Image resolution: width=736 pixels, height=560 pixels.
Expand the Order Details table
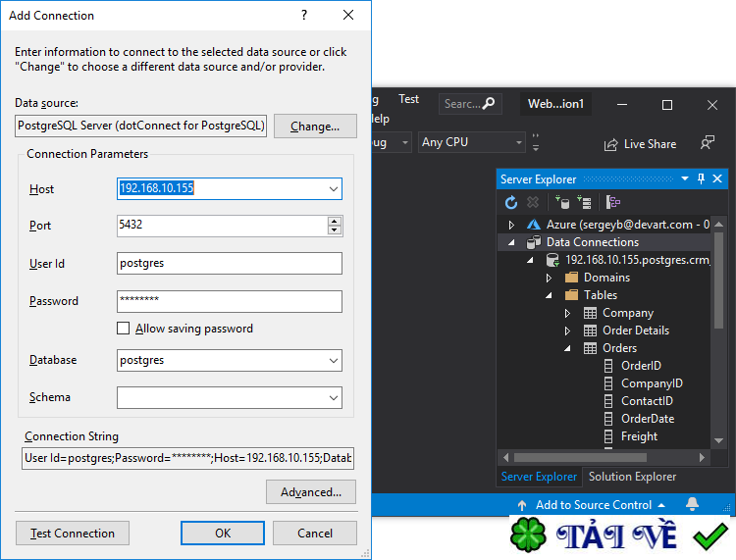(x=567, y=331)
